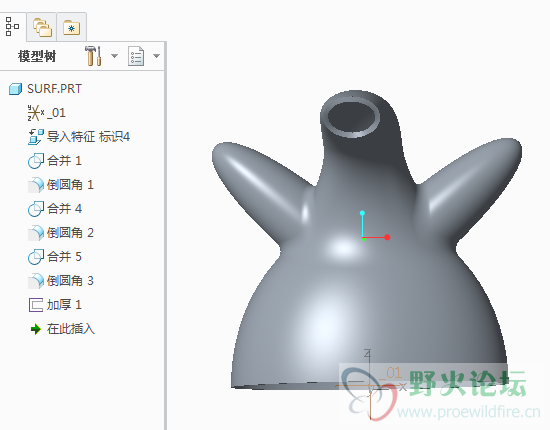Select SURF.PRT root part node
Image resolution: width=550 pixels, height=430 pixels.
point(45,89)
